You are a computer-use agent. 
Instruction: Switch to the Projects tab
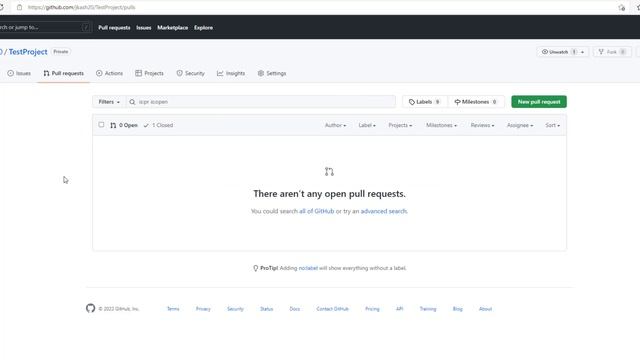[149, 73]
